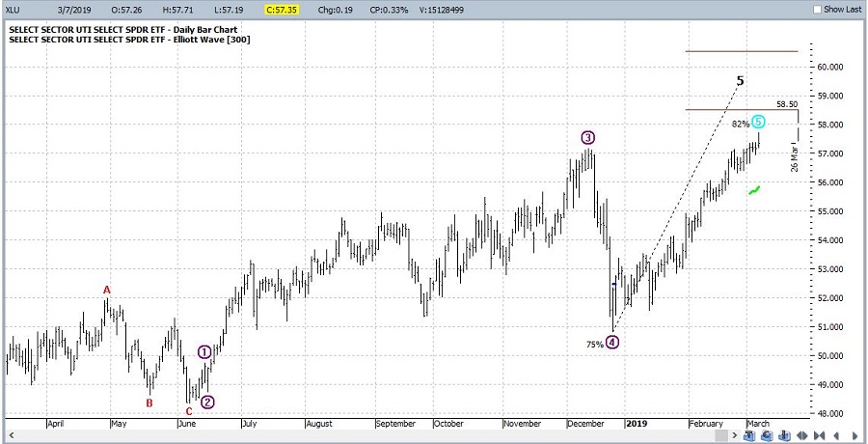Click the December label on time axis
Screen dimensions: 868x444
pyautogui.click(x=585, y=424)
